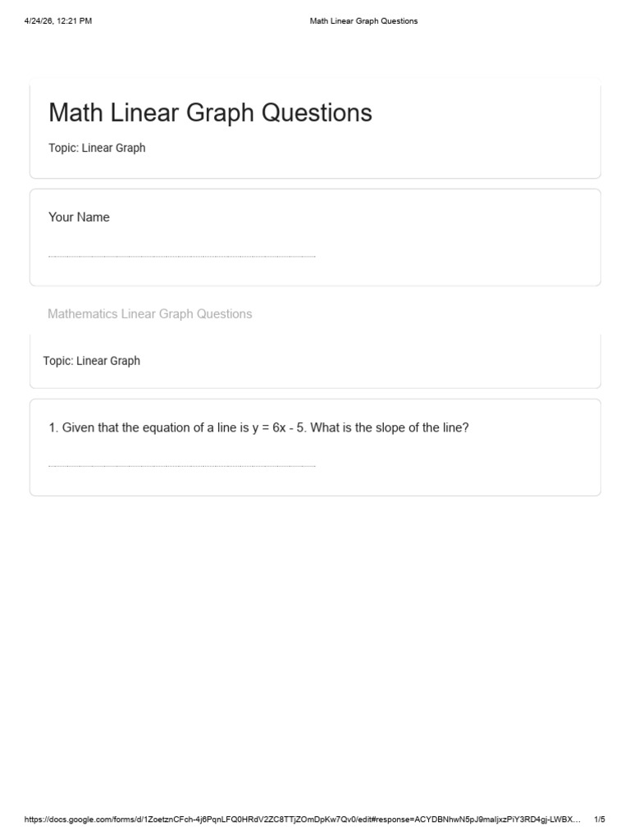Click the text What is the slope of the line?

click(390, 428)
